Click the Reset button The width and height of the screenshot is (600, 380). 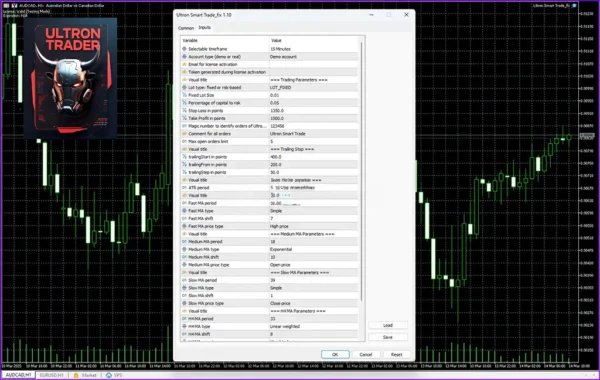[x=396, y=354]
